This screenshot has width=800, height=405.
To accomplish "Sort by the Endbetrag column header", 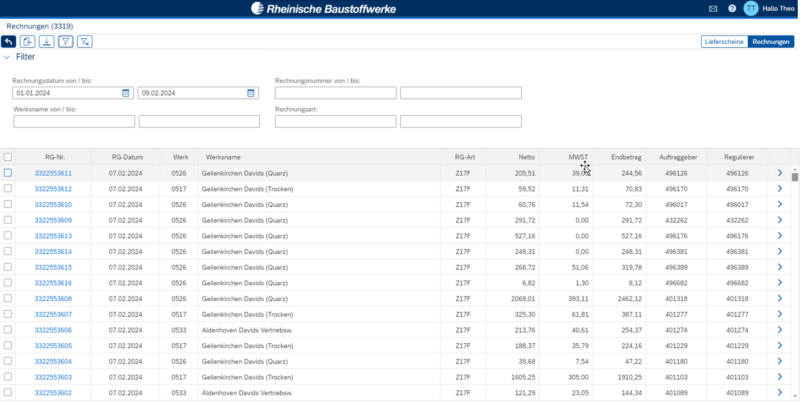I will click(626, 157).
